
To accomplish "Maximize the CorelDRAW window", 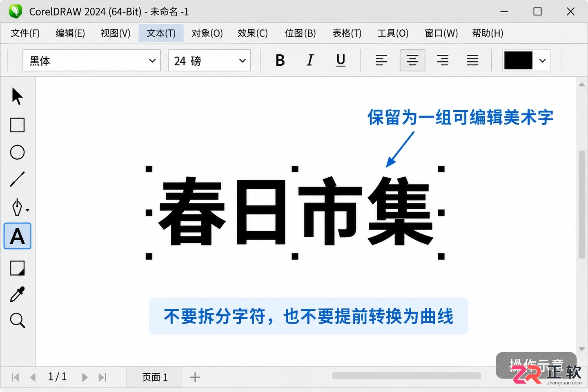I will click(x=537, y=11).
